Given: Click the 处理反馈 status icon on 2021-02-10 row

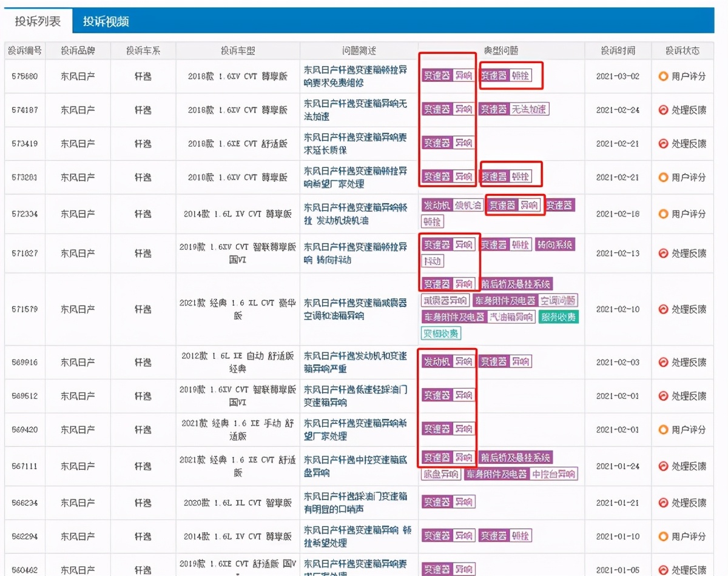Looking at the screenshot, I should 664,309.
